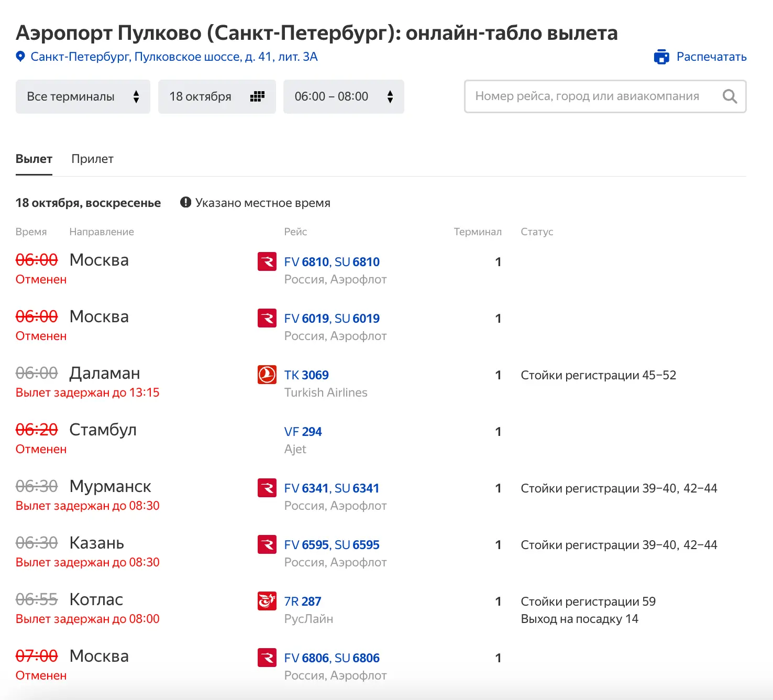
Task: Click destination Стамбул
Action: point(103,430)
